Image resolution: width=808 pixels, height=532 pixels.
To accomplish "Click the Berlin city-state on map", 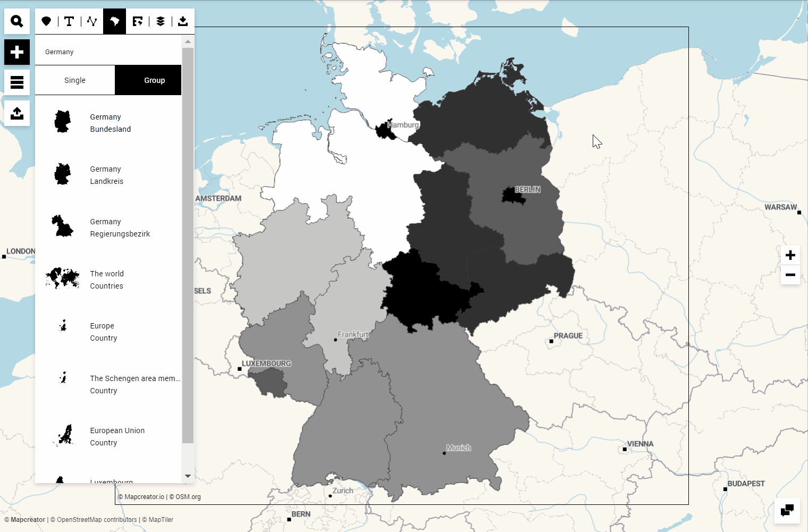I will point(513,196).
